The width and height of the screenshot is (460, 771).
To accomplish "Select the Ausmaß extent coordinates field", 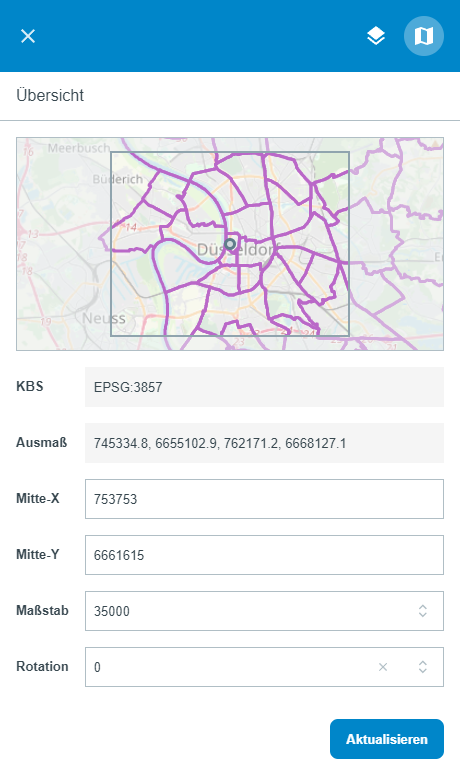I will 264,443.
